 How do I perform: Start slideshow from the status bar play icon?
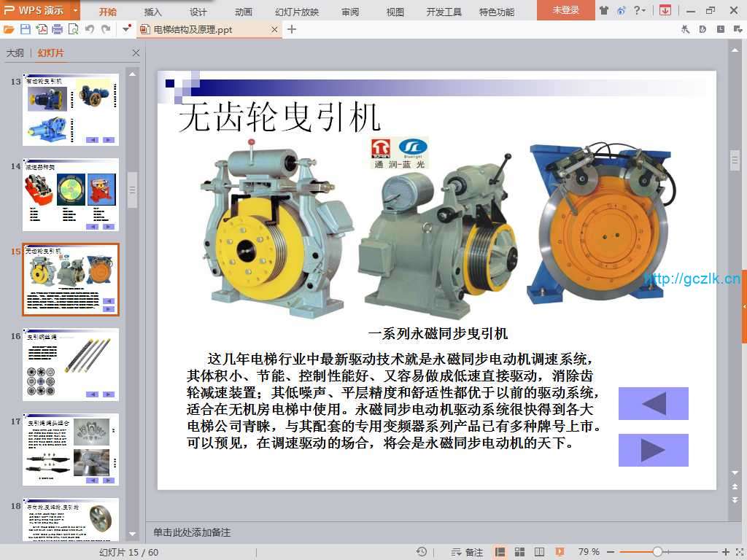(560, 552)
